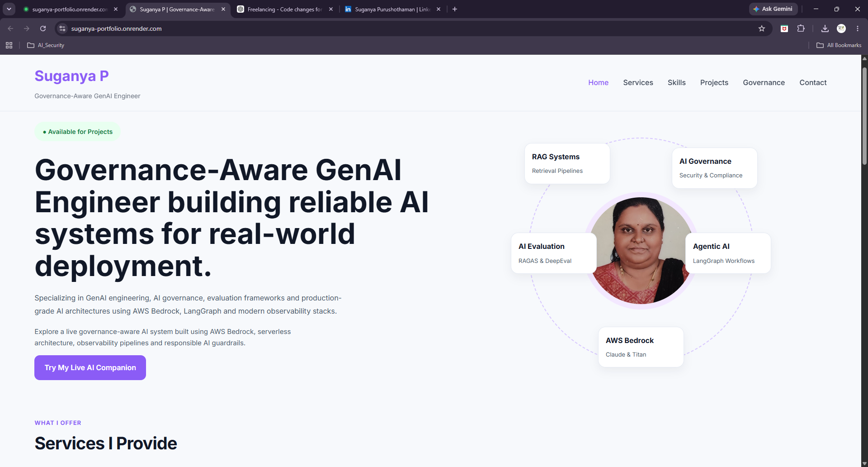This screenshot has height=467, width=868.
Task: Open the Apps grid icon in bookmarks bar
Action: pos(9,45)
